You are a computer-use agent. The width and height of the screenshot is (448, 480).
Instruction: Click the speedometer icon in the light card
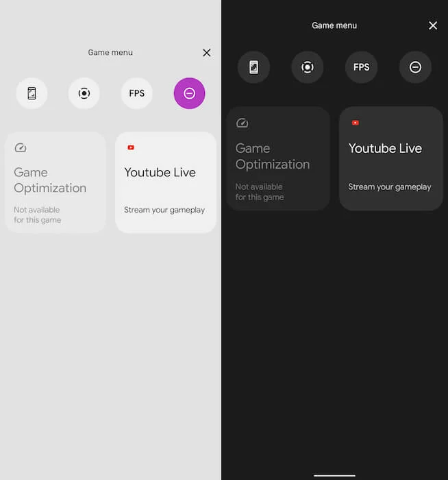(x=21, y=147)
